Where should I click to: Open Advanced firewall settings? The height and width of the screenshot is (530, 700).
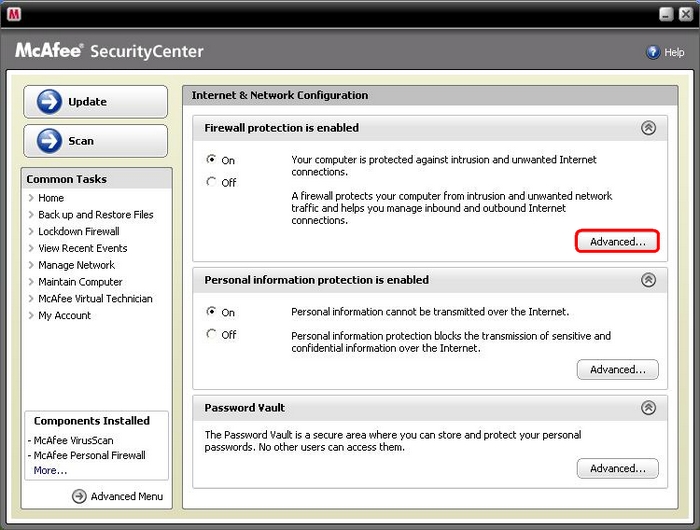[x=617, y=242]
